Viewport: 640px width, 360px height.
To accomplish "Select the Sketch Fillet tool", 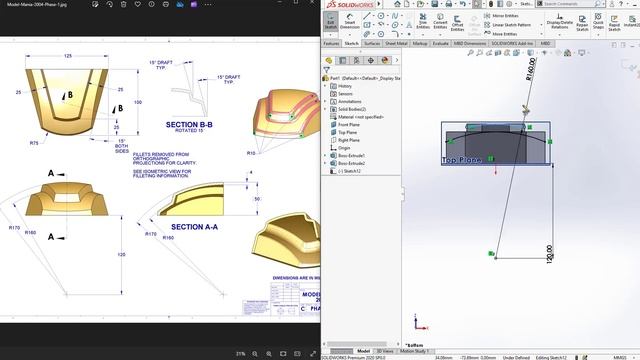I will (x=395, y=34).
